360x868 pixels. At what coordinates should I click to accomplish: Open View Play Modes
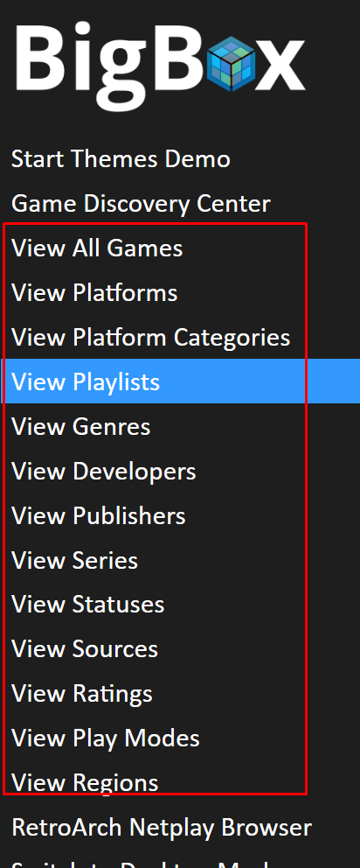pos(105,738)
